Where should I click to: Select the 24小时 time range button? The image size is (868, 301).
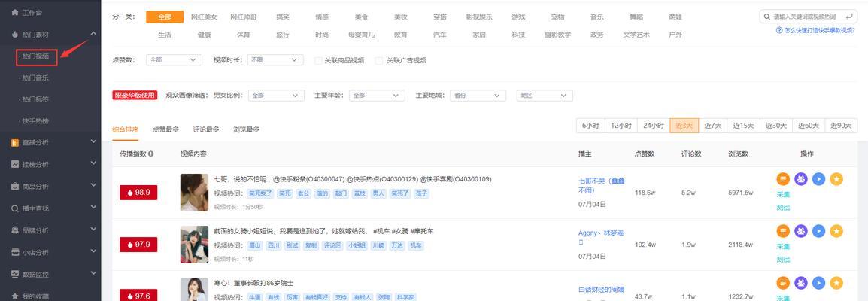click(x=654, y=126)
